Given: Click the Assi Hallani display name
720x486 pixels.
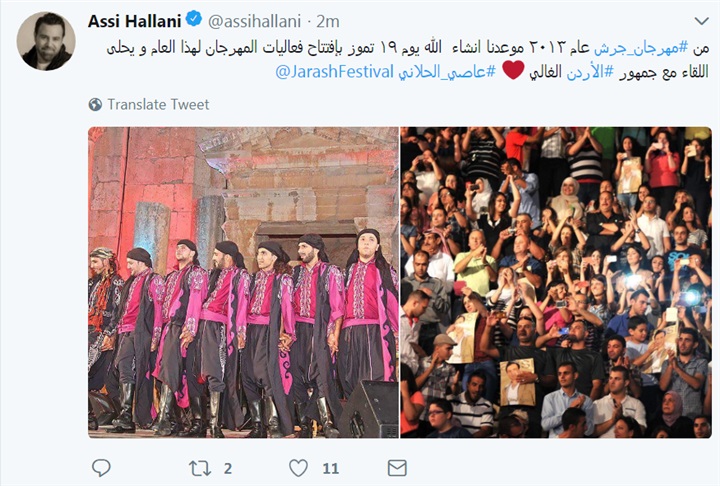Looking at the screenshot, I should 135,21.
